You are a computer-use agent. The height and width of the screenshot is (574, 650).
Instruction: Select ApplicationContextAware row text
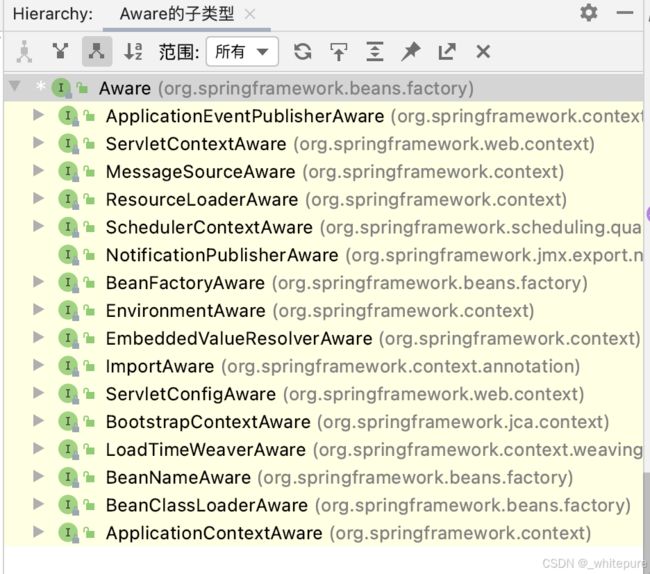click(214, 533)
